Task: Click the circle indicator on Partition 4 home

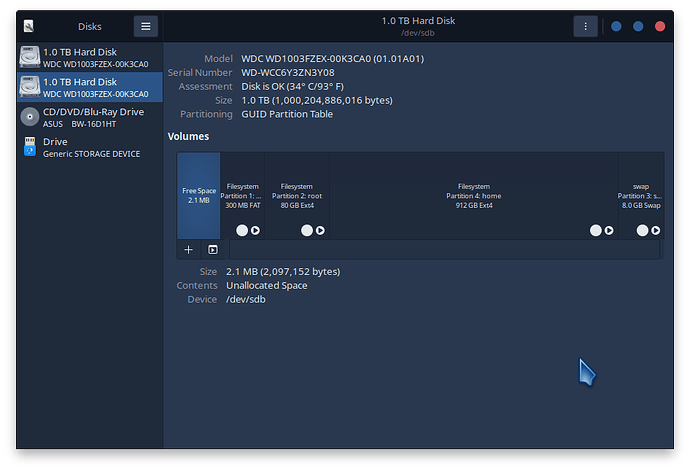Action: [595, 230]
